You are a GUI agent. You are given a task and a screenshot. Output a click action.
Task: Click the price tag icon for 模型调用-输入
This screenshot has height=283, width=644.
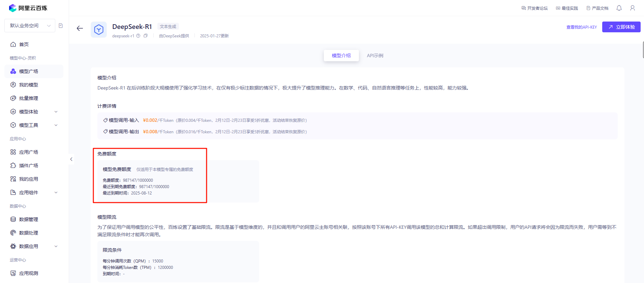point(105,120)
